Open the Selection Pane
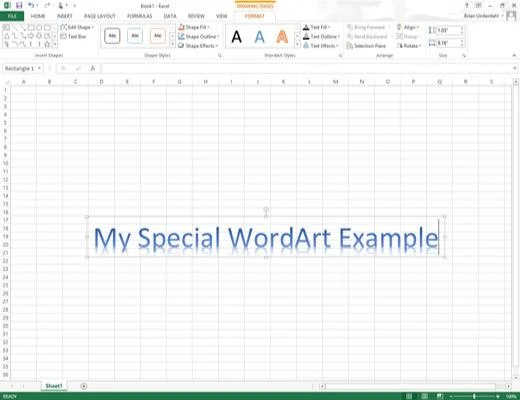Viewport: 520px width, 400px height. coord(366,46)
